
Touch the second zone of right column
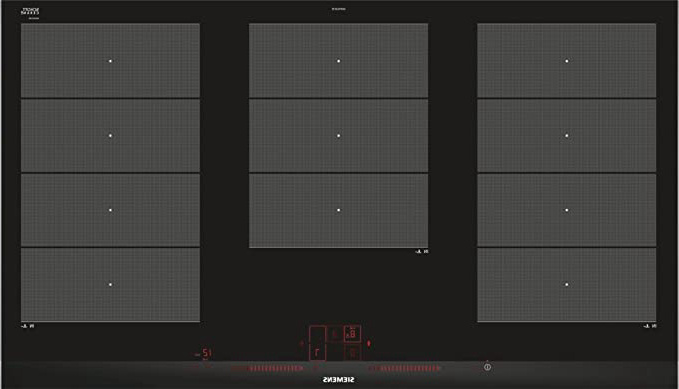(566, 136)
